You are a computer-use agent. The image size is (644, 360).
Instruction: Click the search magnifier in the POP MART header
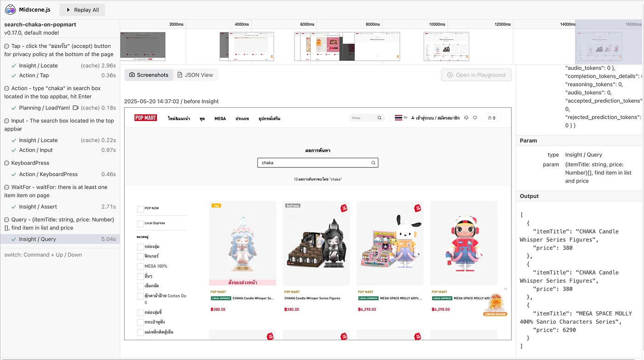[x=379, y=118]
